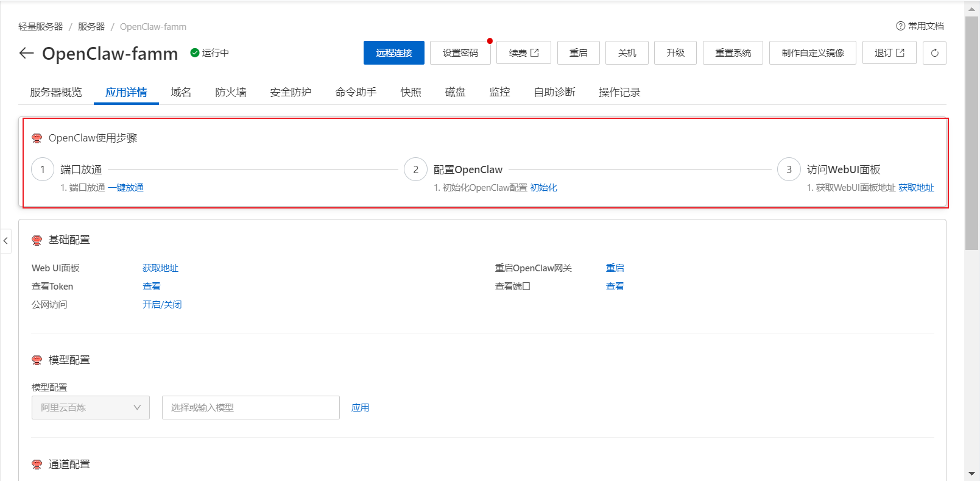Click the OpenClaw icon beside 基础配置
This screenshot has width=980, height=481.
coord(37,240)
